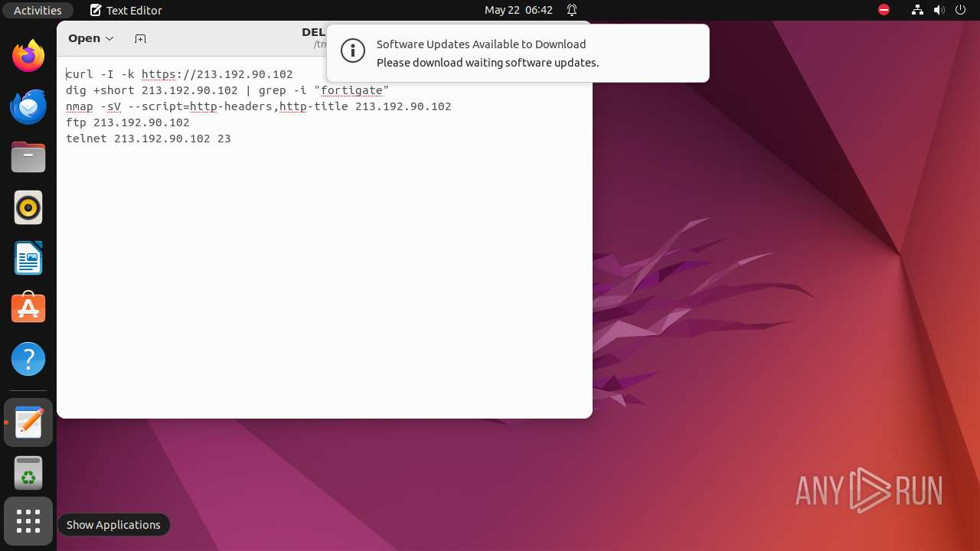The image size is (980, 551).
Task: Open the Files manager dock icon
Action: [x=28, y=157]
